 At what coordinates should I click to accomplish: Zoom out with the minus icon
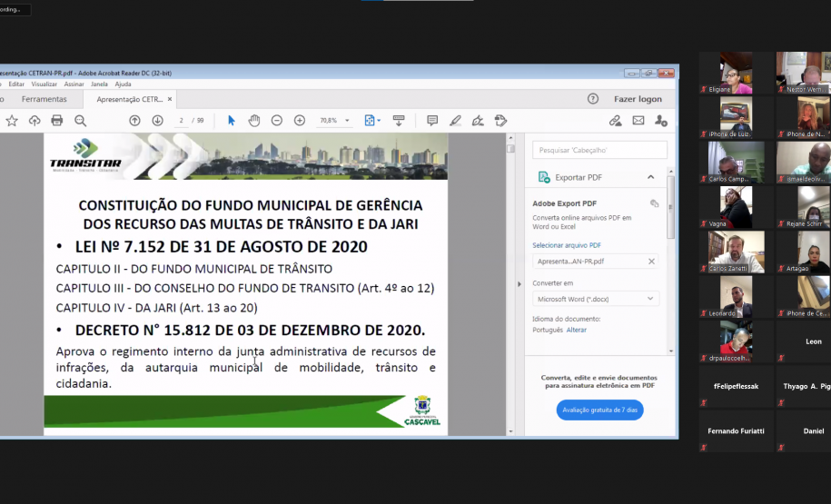pyautogui.click(x=276, y=121)
